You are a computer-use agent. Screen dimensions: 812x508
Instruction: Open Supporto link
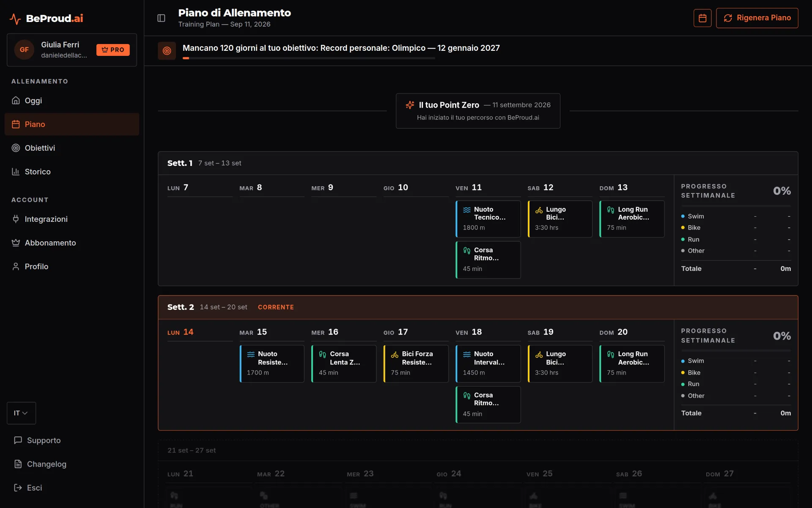pyautogui.click(x=72, y=440)
